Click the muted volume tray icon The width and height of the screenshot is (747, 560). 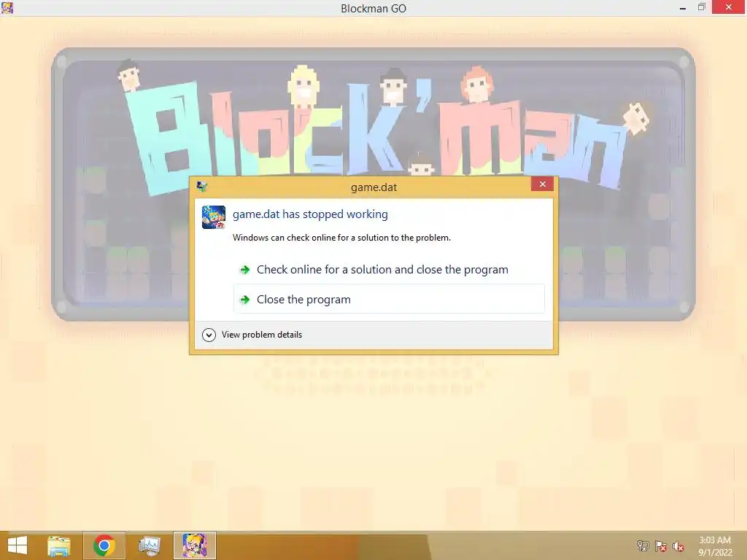click(x=678, y=546)
